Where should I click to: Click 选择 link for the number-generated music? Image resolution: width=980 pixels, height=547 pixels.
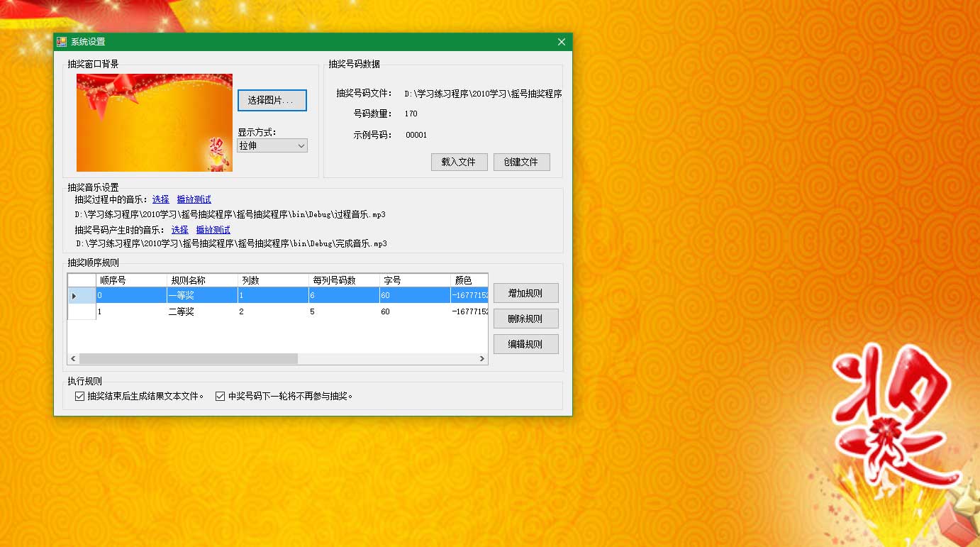[178, 229]
